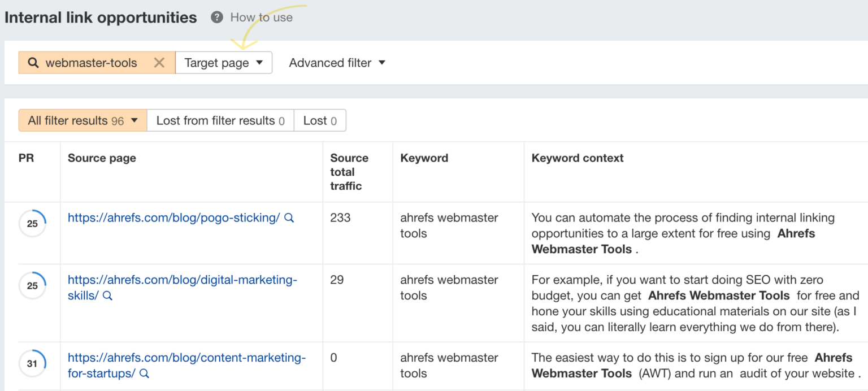Screen dimensions: 868x391
Task: Click the question mark help icon near How to use
Action: (x=216, y=17)
